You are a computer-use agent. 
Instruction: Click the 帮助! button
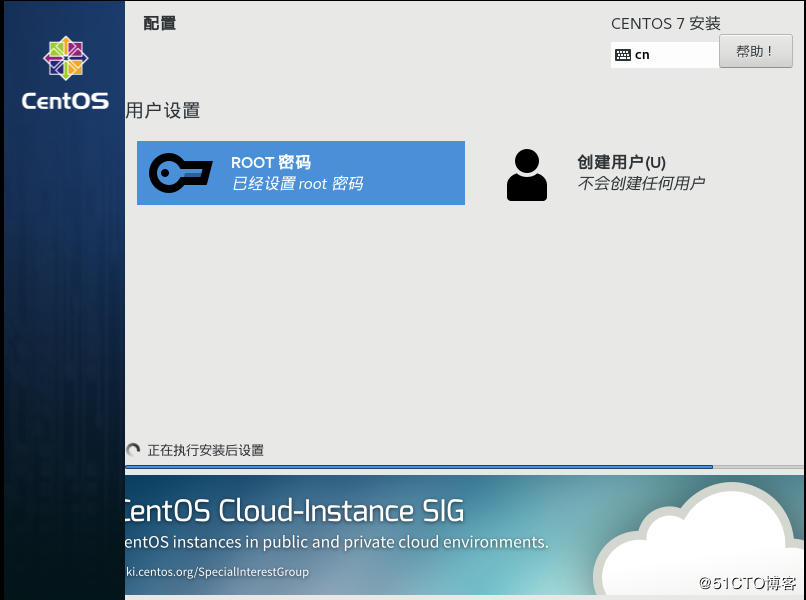point(755,51)
